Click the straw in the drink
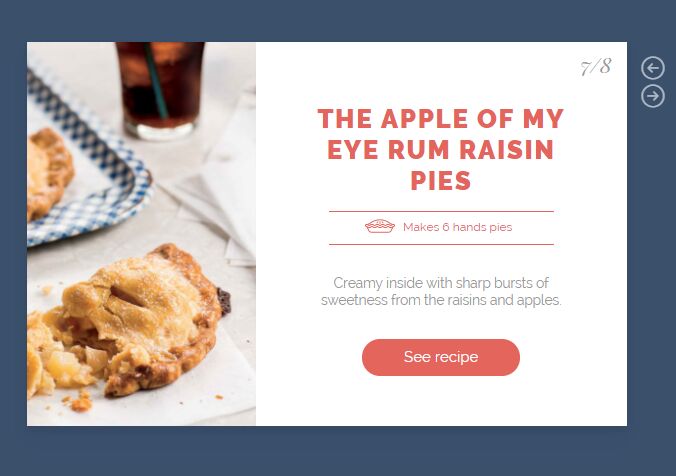 (155, 80)
